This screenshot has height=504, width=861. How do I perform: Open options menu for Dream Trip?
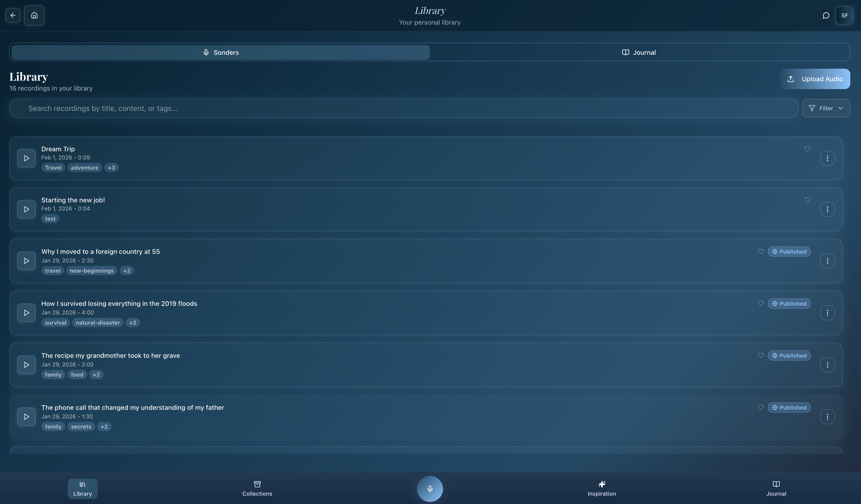click(828, 158)
